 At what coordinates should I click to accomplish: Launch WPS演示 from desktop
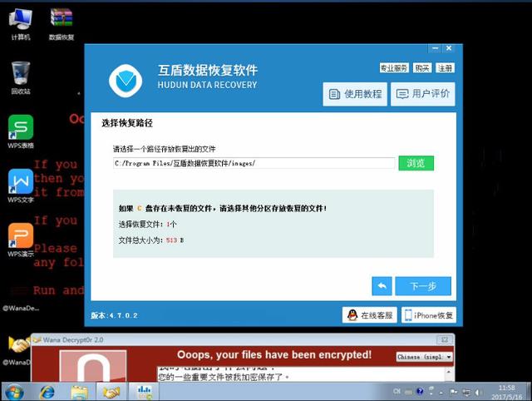coord(21,240)
